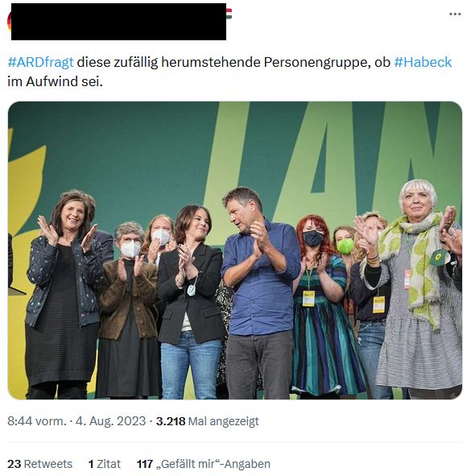Viewport: 475px width, 476px height.
Task: Click the woman in black blazer in photo
Action: click(x=191, y=302)
